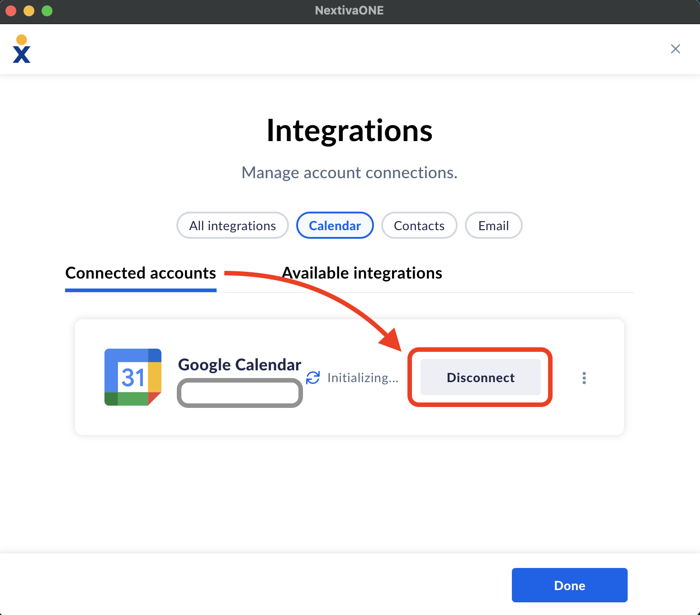Close the Integrations panel with the X icon
The height and width of the screenshot is (615, 700).
tap(676, 49)
